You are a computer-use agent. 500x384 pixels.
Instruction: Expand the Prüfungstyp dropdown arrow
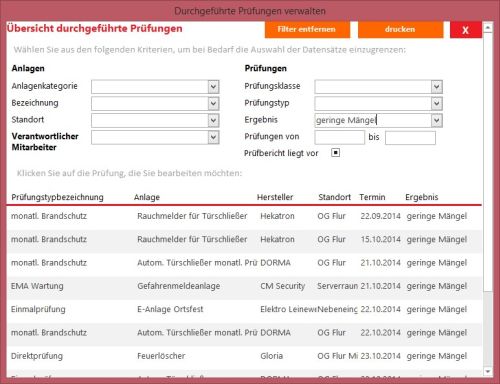(437, 104)
